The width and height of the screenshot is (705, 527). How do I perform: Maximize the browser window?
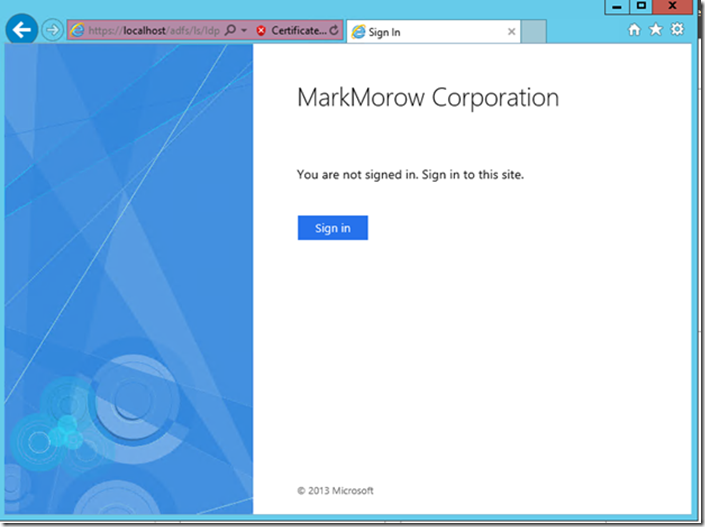(641, 6)
